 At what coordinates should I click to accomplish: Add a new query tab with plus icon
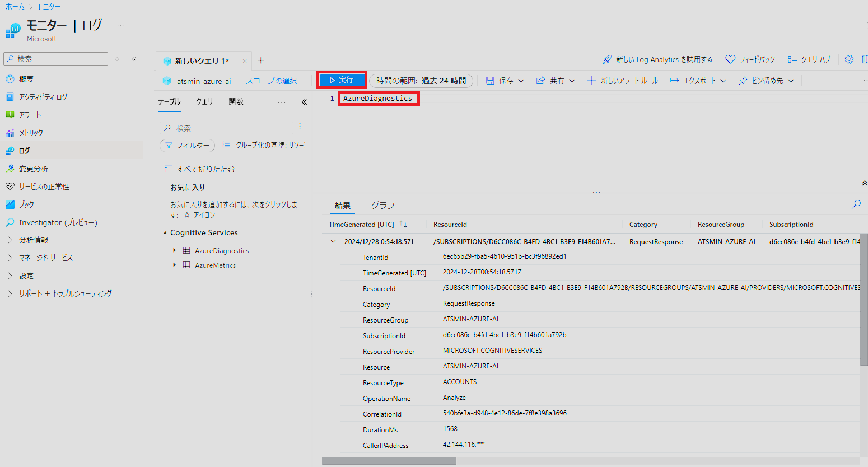(260, 60)
